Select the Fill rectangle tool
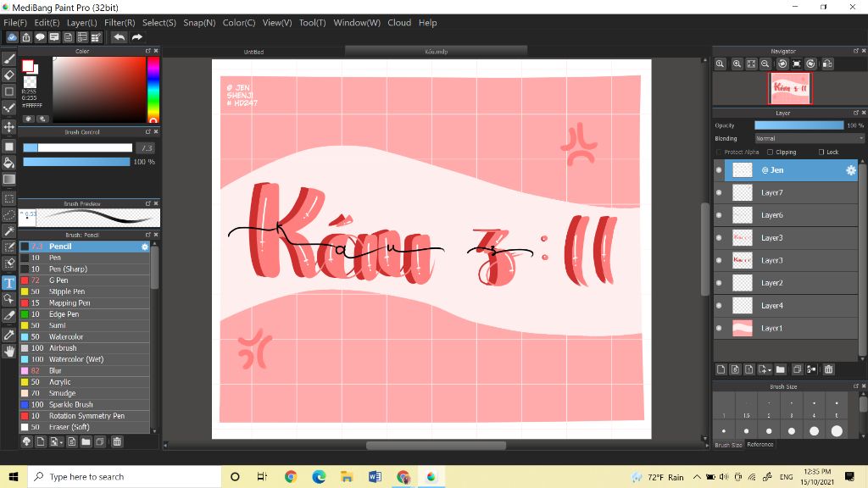The width and height of the screenshot is (868, 488). pos(8,146)
